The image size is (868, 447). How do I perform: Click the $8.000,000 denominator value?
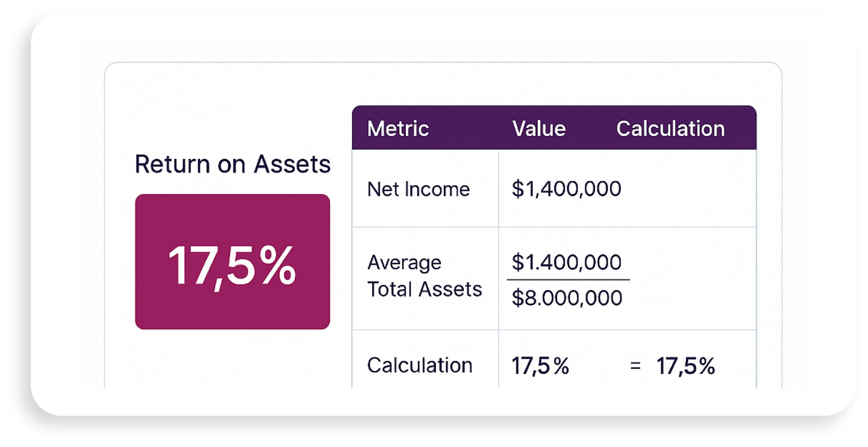(x=567, y=298)
